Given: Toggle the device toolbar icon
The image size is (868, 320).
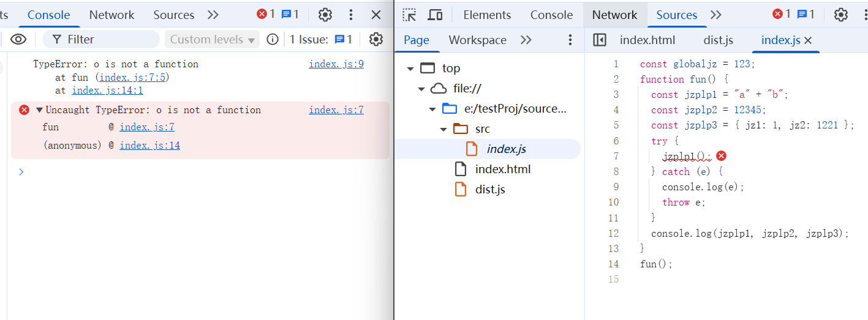Looking at the screenshot, I should (x=435, y=15).
